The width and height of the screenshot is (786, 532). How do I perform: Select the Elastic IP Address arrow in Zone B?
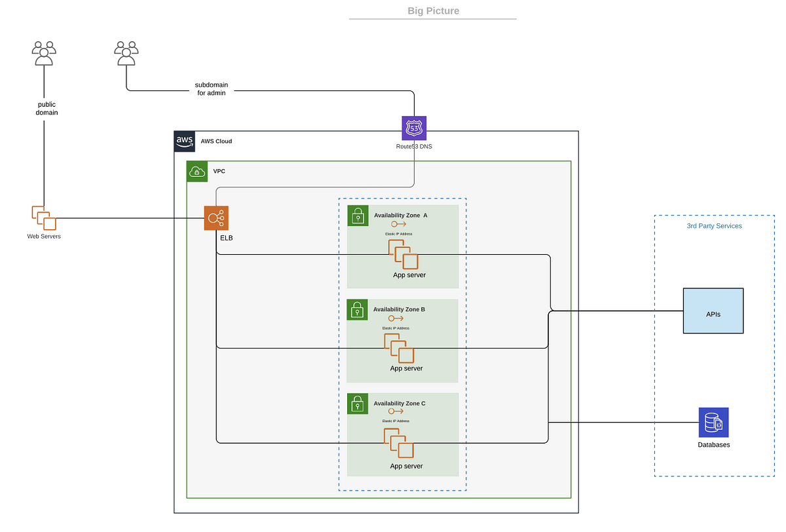click(396, 318)
